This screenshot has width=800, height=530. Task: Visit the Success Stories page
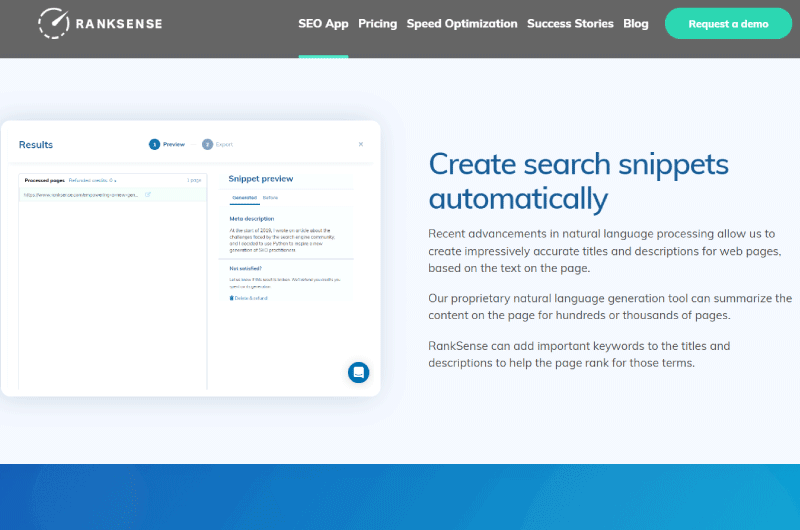pos(570,23)
